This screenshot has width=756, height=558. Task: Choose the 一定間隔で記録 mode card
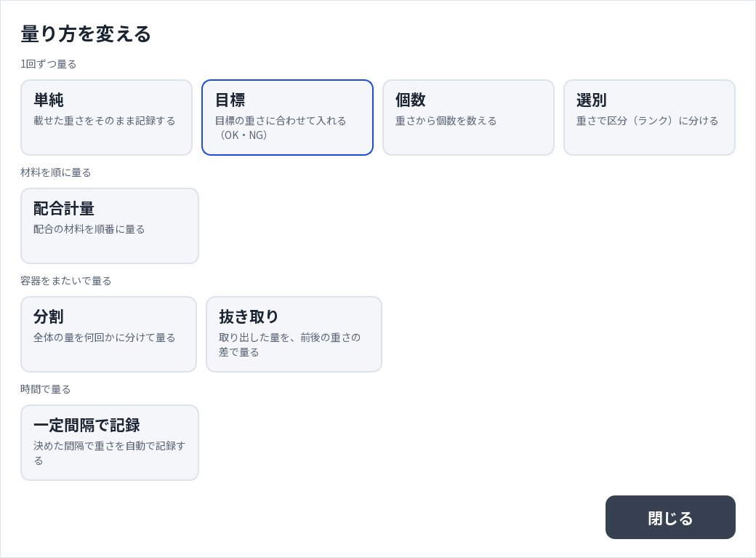110,442
